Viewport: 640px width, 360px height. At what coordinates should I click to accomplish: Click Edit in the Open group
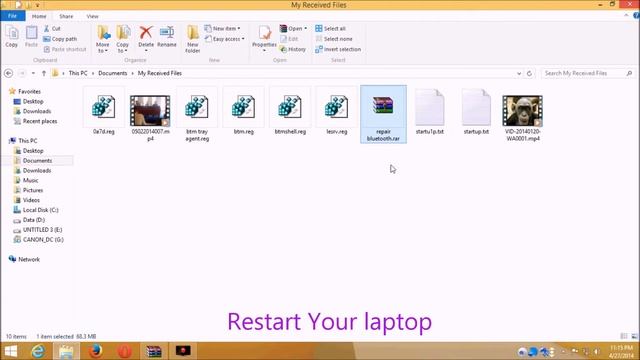pyautogui.click(x=289, y=39)
